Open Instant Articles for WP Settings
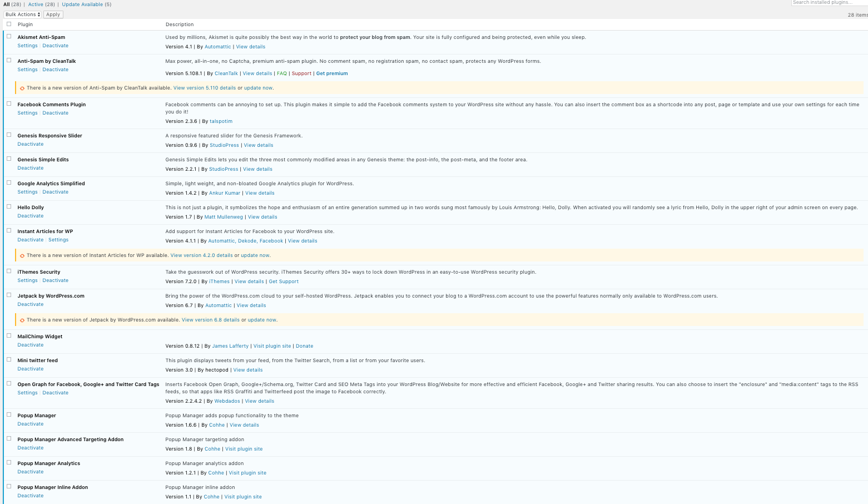Image resolution: width=868 pixels, height=504 pixels. [x=58, y=240]
